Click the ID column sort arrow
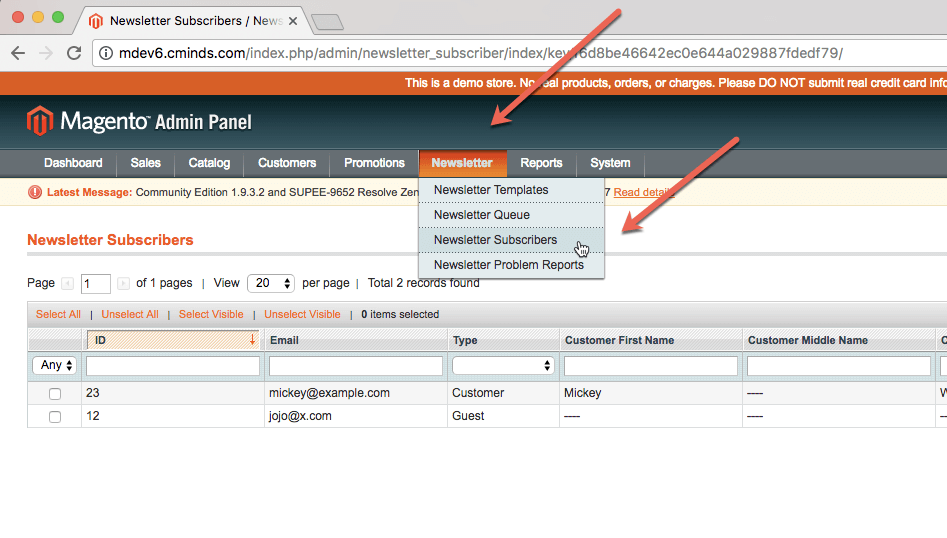This screenshot has height=538, width=947. click(252, 340)
